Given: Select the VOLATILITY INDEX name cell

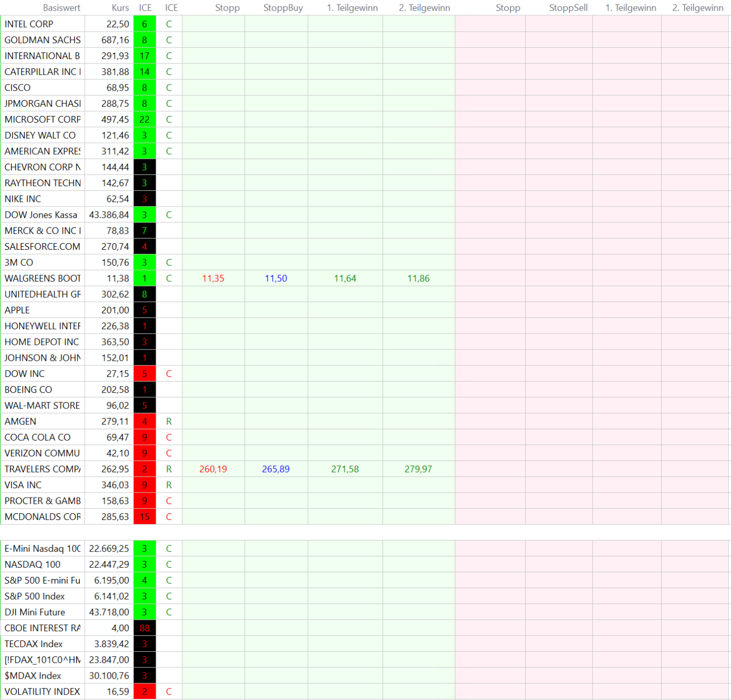Looking at the screenshot, I should (x=42, y=692).
